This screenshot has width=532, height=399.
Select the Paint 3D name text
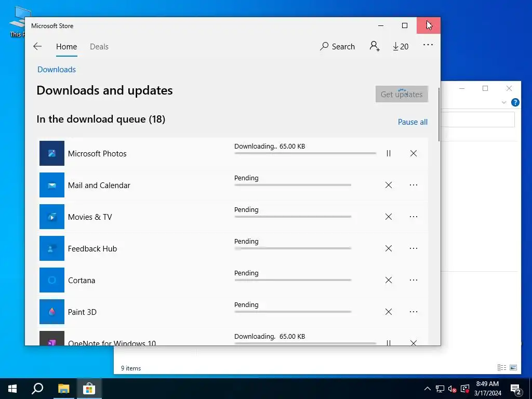pos(82,312)
